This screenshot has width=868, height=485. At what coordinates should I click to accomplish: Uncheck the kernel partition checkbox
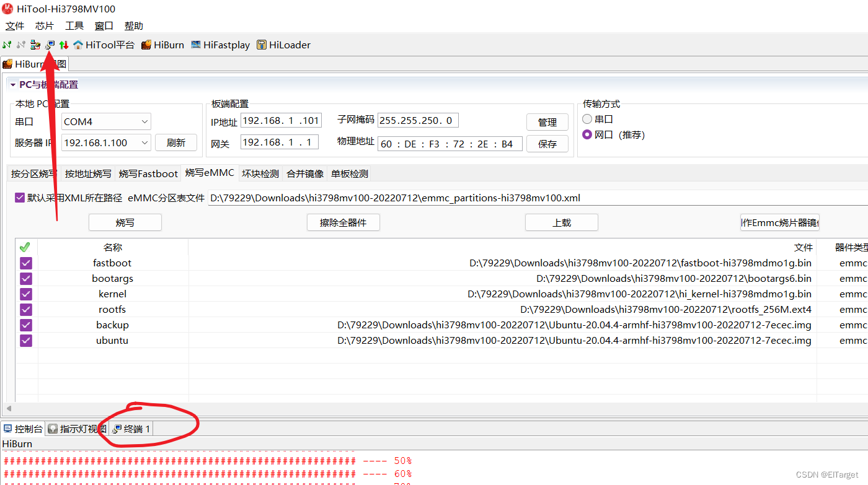25,294
